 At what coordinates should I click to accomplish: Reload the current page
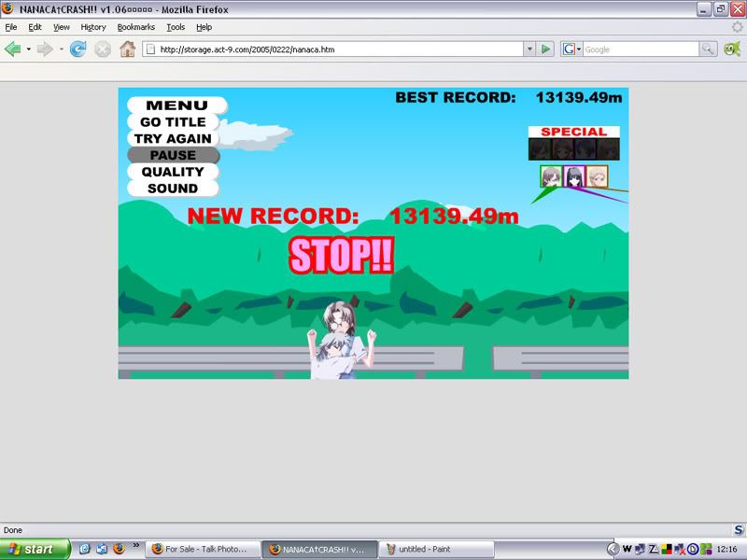pyautogui.click(x=78, y=49)
